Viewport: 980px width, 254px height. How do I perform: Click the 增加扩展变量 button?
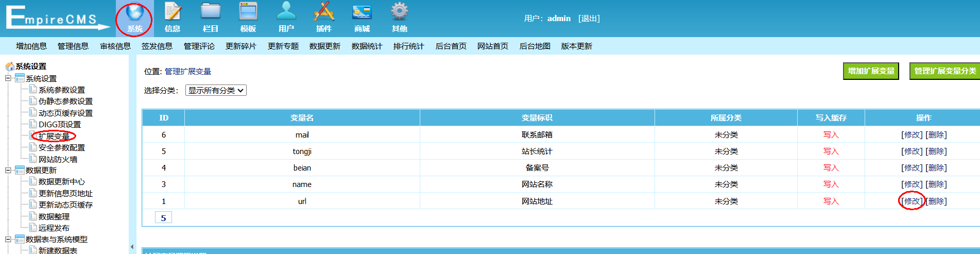pos(871,71)
